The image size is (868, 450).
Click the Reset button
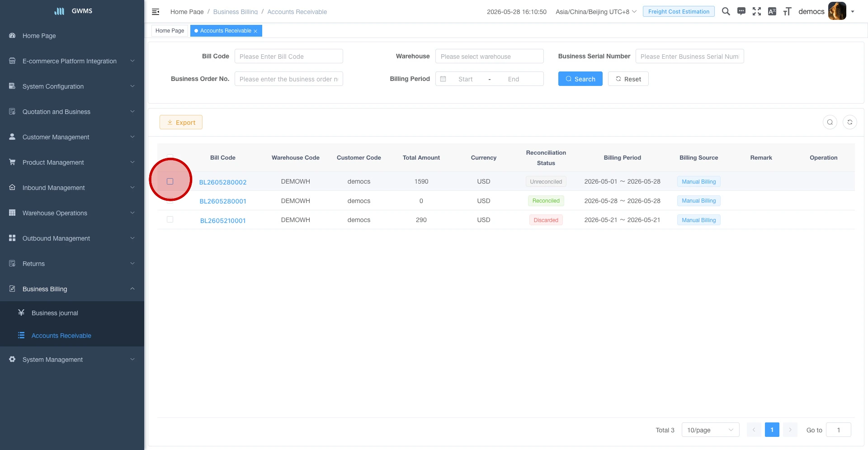tap(628, 79)
